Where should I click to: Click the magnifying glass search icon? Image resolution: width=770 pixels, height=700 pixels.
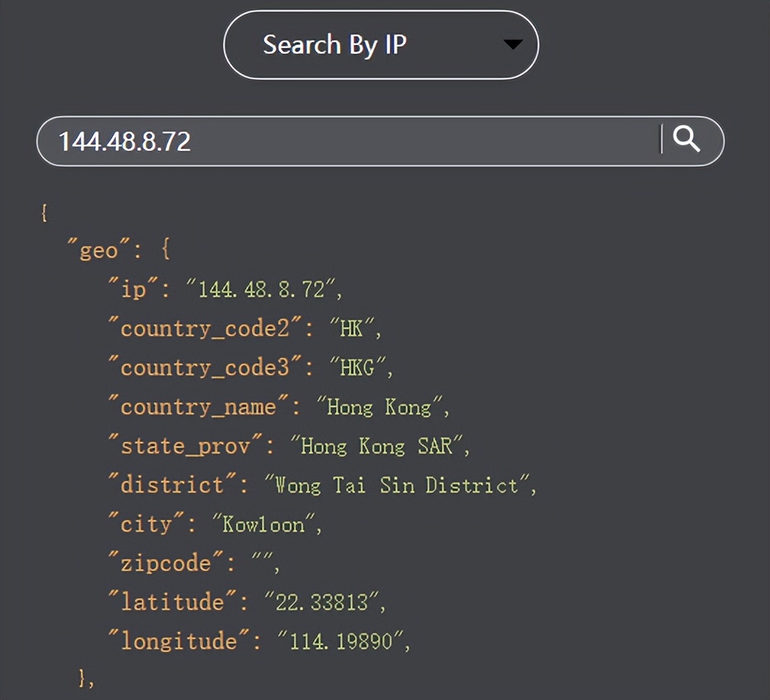point(686,138)
